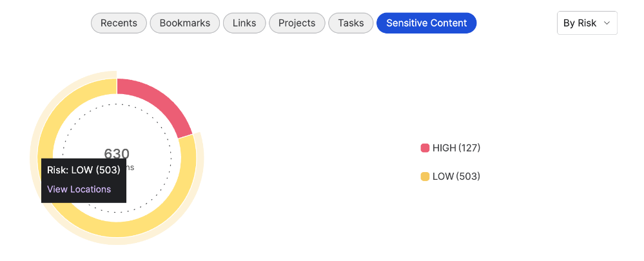Click the chevron arrow beside By Risk
Screen dimensions: 644x261
(607, 23)
